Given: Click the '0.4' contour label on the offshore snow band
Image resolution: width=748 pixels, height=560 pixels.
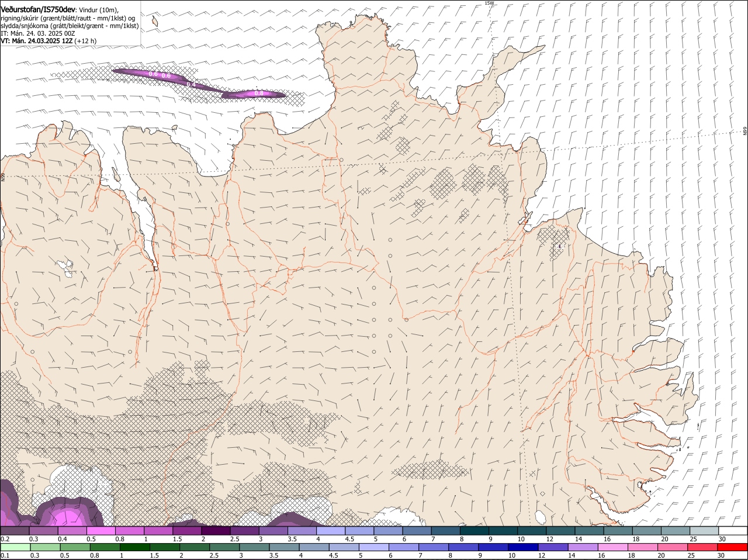Looking at the screenshot, I should click(191, 84).
